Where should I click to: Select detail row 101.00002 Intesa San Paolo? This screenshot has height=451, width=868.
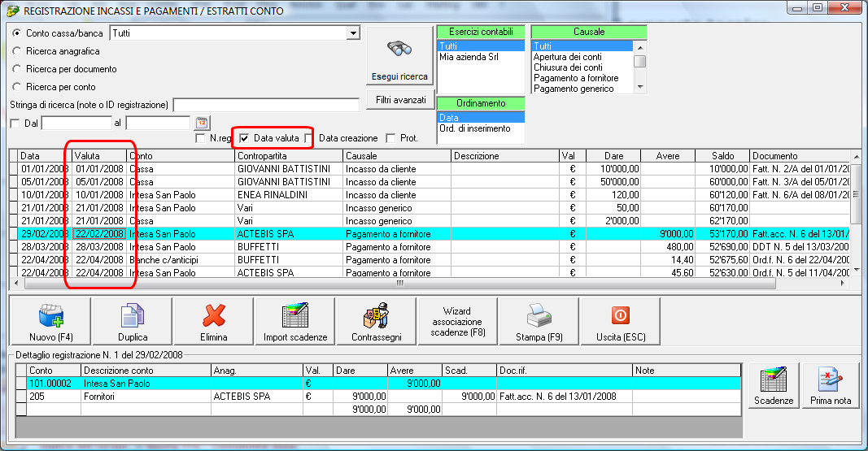coord(378,384)
